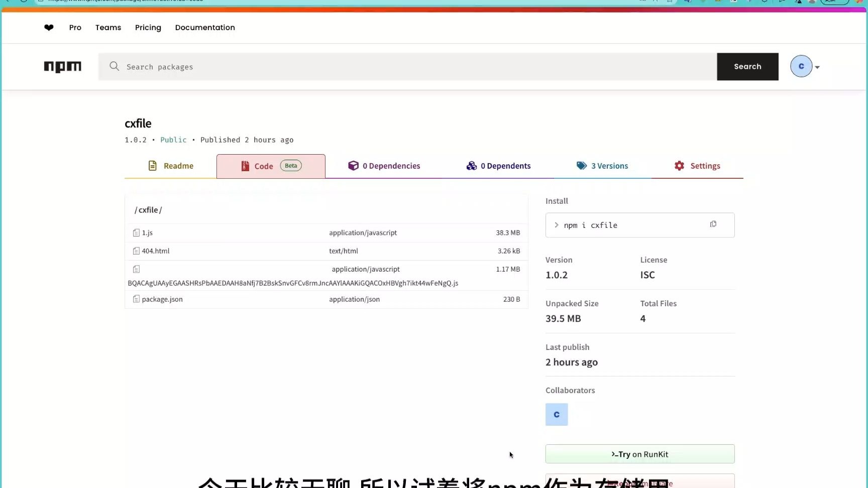This screenshot has width=868, height=488.
Task: Click the npm heart icon
Action: click(49, 28)
